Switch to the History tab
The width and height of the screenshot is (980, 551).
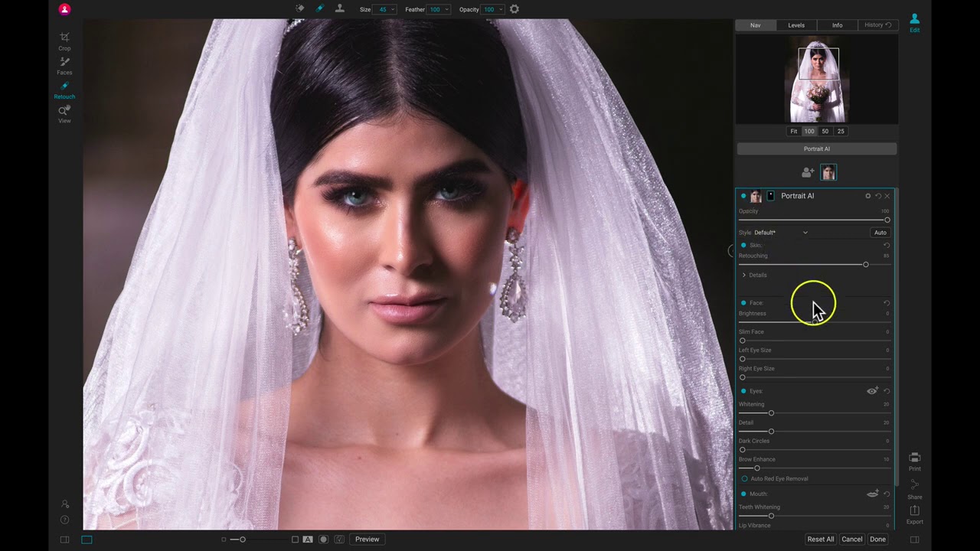tap(877, 25)
